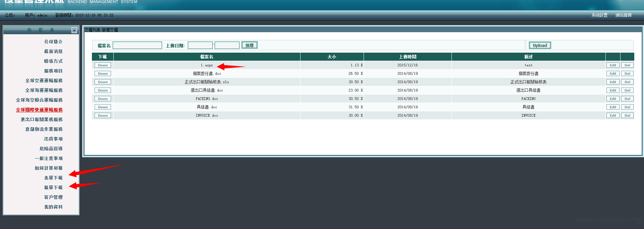Download 具結書.doc
The height and width of the screenshot is (229, 644).
103,107
